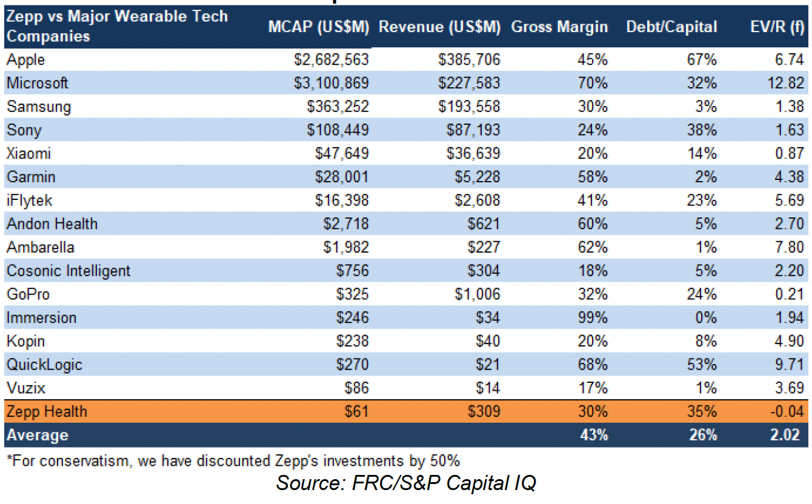The height and width of the screenshot is (504, 812).
Task: Click Ambarella's market cap $1,982
Action: click(346, 247)
